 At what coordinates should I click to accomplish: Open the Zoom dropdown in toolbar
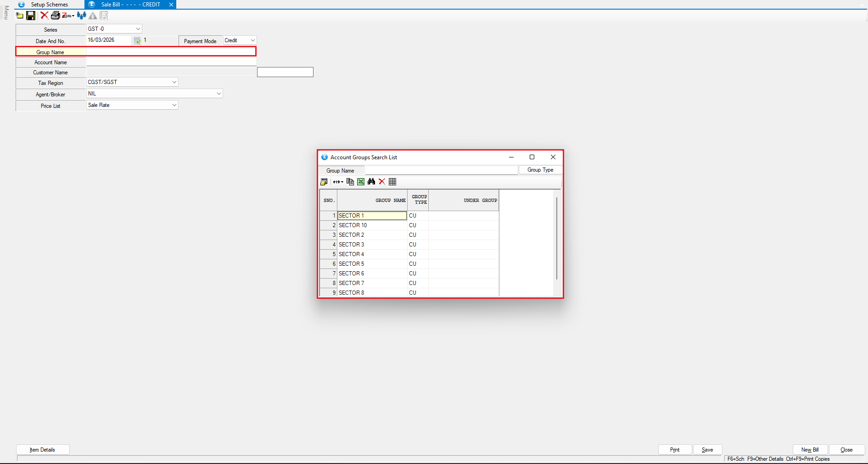[x=68, y=16]
